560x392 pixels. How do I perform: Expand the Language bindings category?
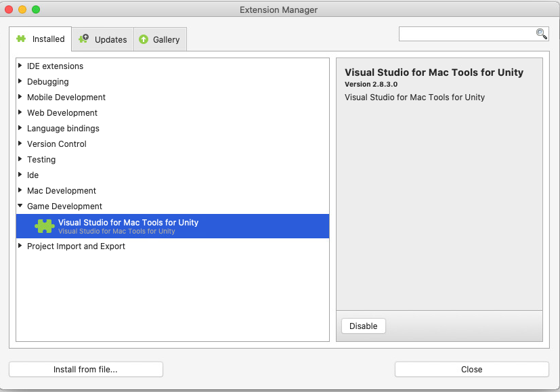click(x=20, y=128)
